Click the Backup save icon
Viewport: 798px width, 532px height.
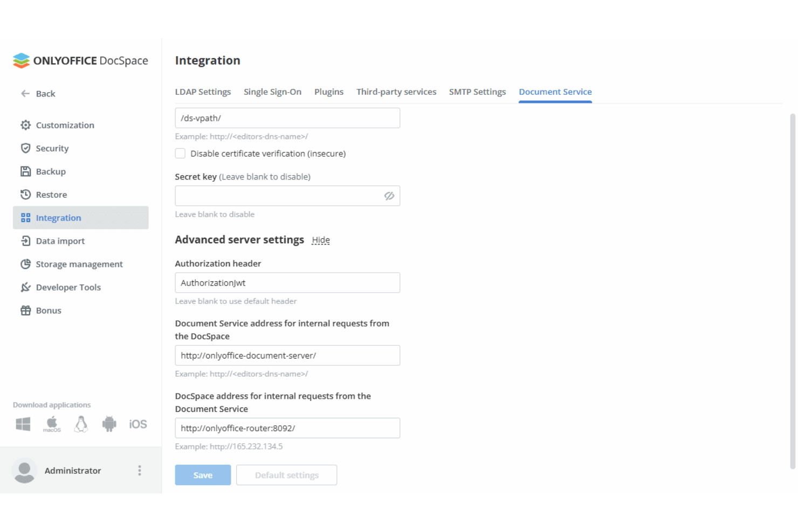25,171
